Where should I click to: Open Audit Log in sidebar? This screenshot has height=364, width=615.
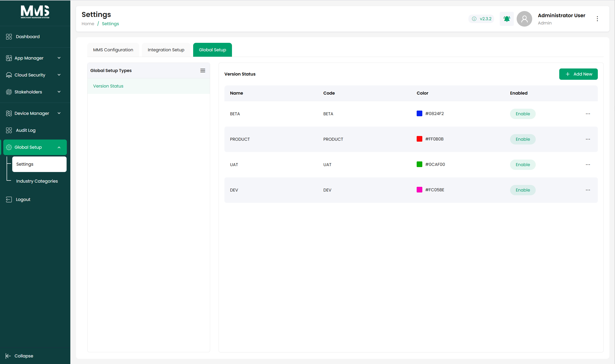[26, 130]
